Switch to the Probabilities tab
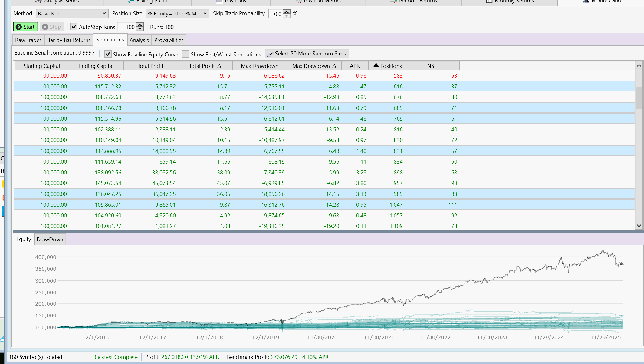Screen dimensions: 644x364 click(x=169, y=40)
